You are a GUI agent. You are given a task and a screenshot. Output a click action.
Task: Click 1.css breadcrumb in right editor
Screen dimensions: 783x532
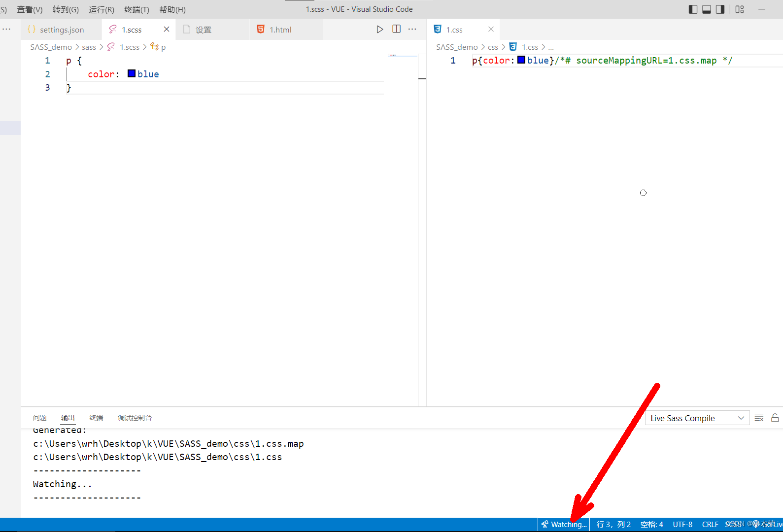pos(530,47)
